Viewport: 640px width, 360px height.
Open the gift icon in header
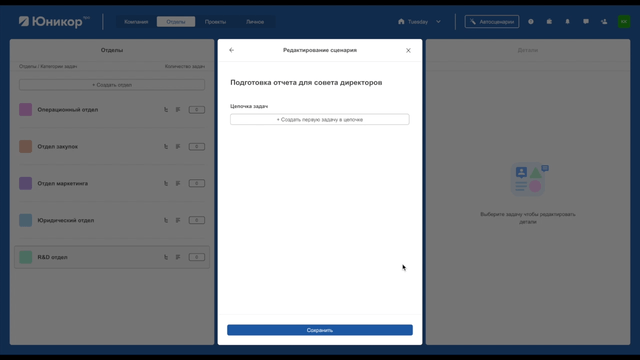[x=549, y=22]
